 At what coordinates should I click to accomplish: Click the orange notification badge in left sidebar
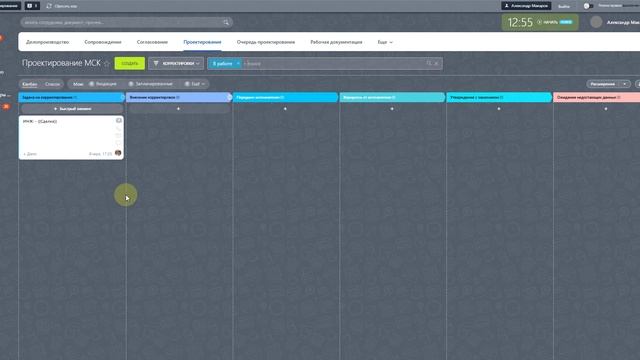pos(1,38)
